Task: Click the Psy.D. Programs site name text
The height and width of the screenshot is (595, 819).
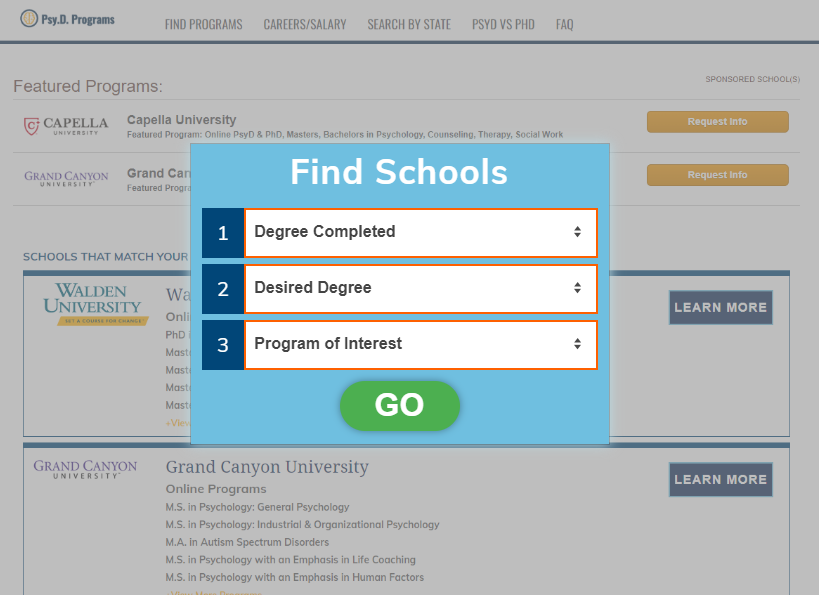Action: 78,20
